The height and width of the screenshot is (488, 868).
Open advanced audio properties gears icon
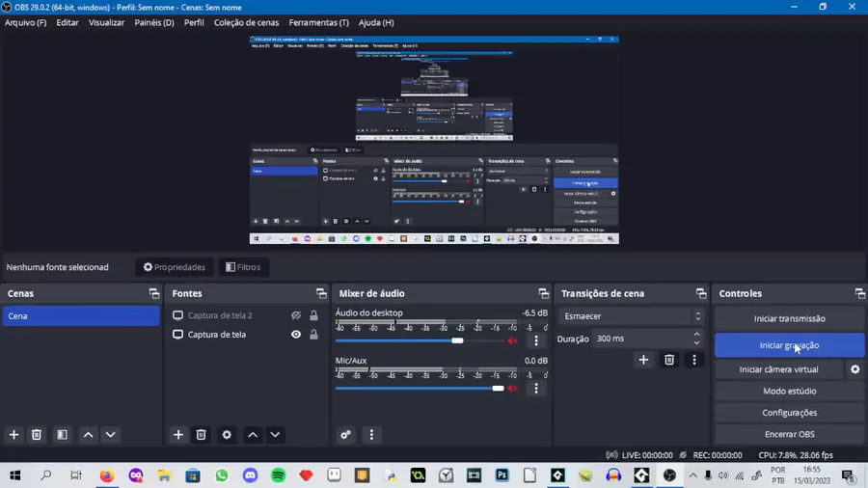pos(345,435)
